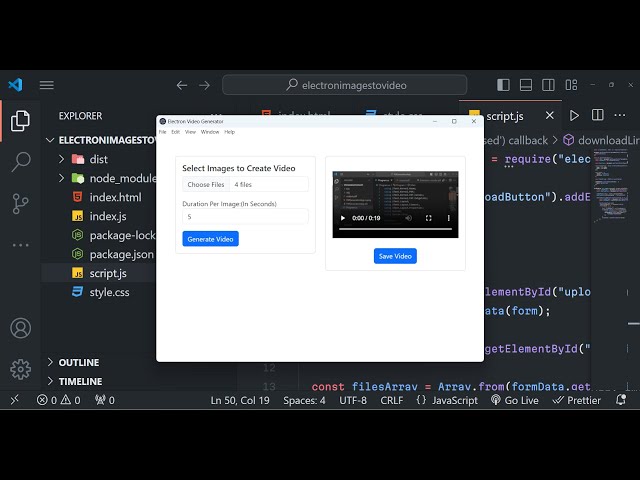Toggle Go Live server in status bar
640x480 pixels.
pyautogui.click(x=514, y=400)
